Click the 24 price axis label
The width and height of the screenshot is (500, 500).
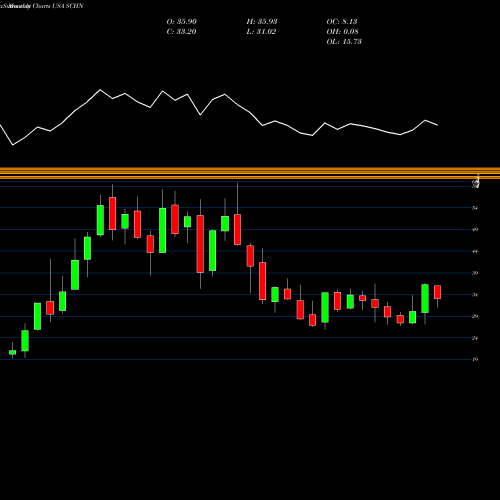pos(475,338)
